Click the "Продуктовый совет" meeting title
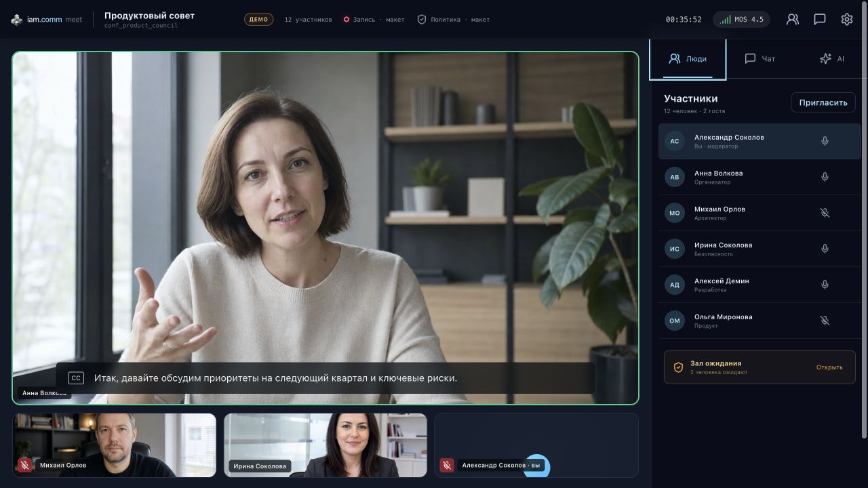 149,15
